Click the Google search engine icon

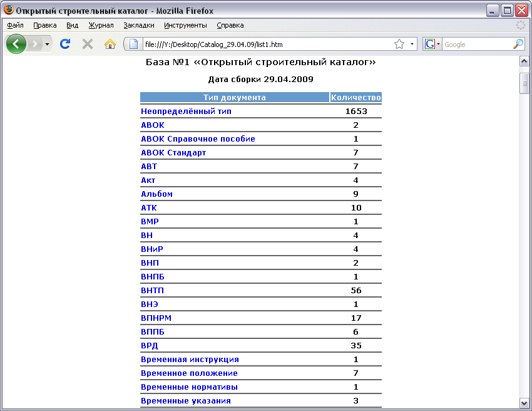[x=429, y=44]
